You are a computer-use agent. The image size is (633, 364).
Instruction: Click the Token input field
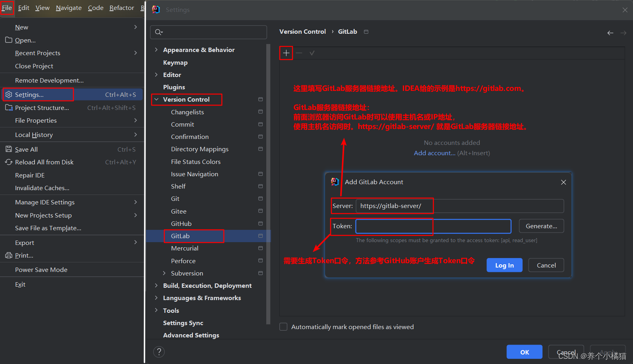433,226
